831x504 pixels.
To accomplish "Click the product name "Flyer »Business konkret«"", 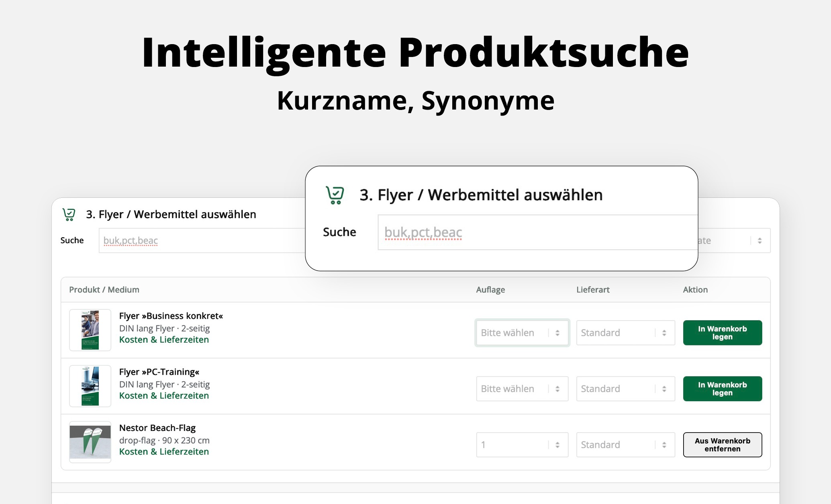I will [171, 316].
